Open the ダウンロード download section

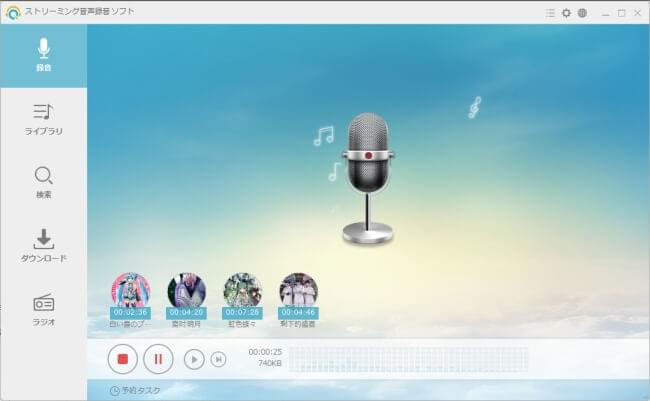point(43,245)
